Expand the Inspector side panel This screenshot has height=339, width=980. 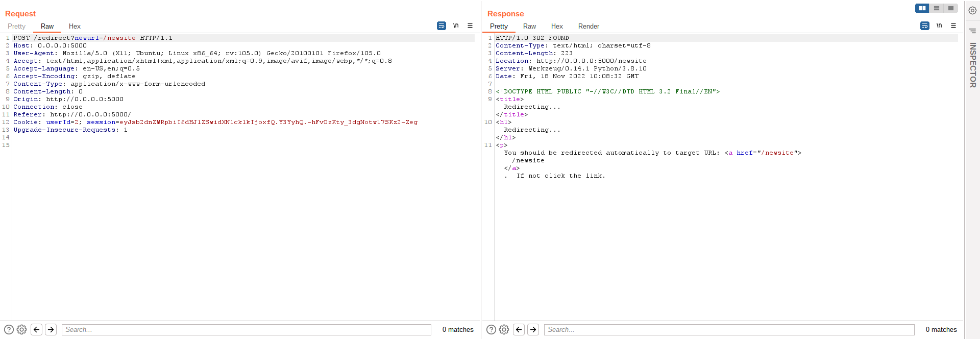pos(972,65)
